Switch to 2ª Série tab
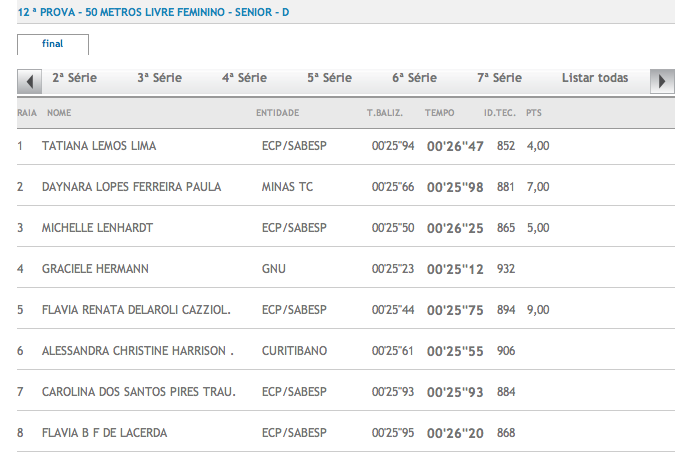 tap(74, 78)
